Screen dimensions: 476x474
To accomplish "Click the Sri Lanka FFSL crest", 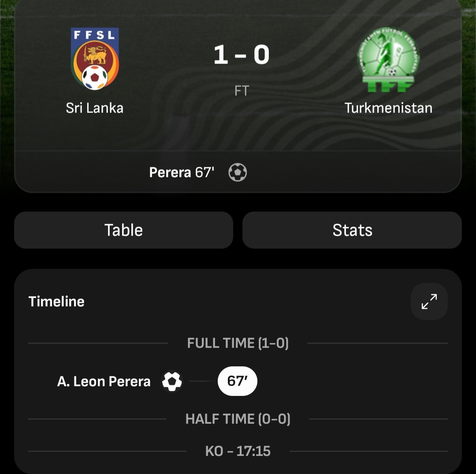I will (95, 59).
